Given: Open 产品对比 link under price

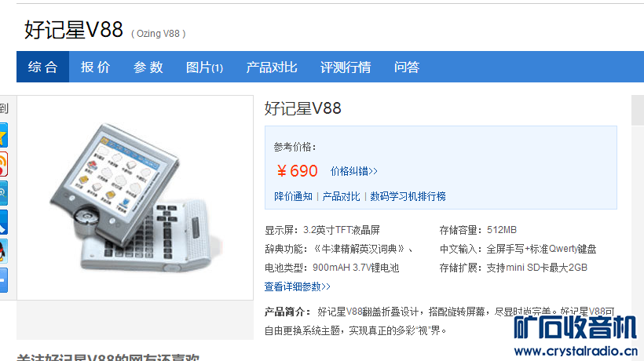Looking at the screenshot, I should pos(341,196).
